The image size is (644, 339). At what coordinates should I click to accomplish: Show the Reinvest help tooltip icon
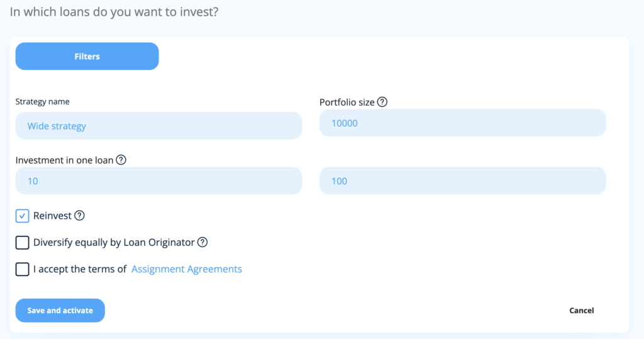click(79, 215)
